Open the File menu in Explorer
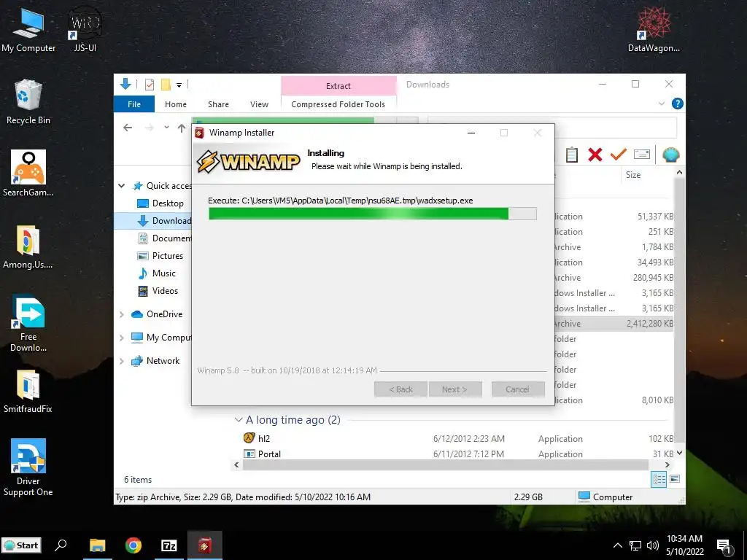Screen dimensions: 747x560 [134, 104]
